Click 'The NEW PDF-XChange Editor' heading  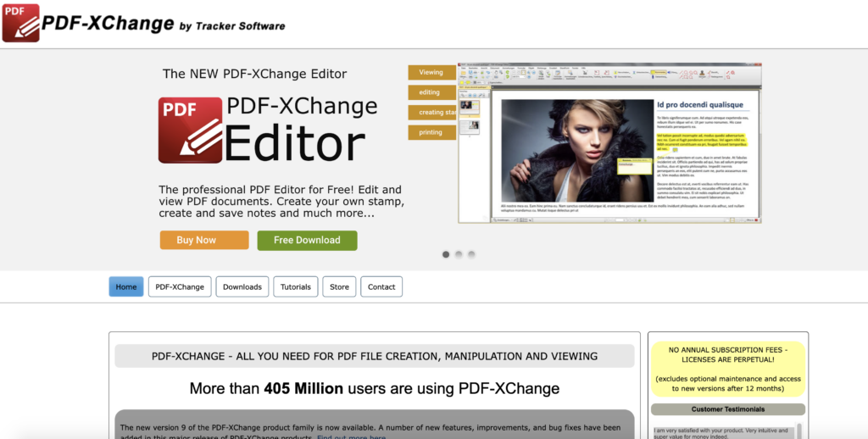[x=254, y=74]
